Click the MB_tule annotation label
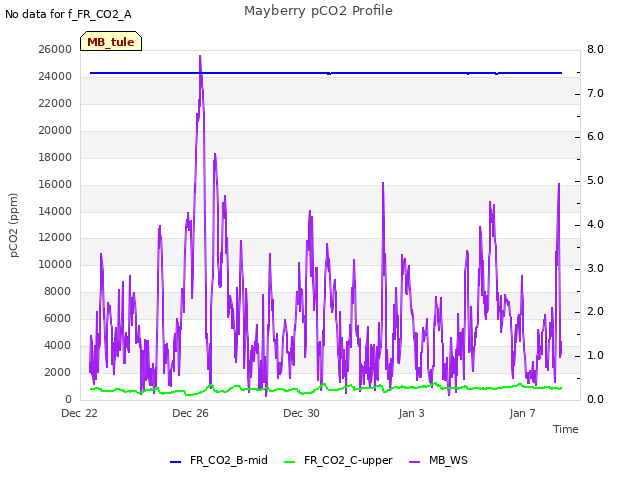Screen dimensions: 640x480 111,41
